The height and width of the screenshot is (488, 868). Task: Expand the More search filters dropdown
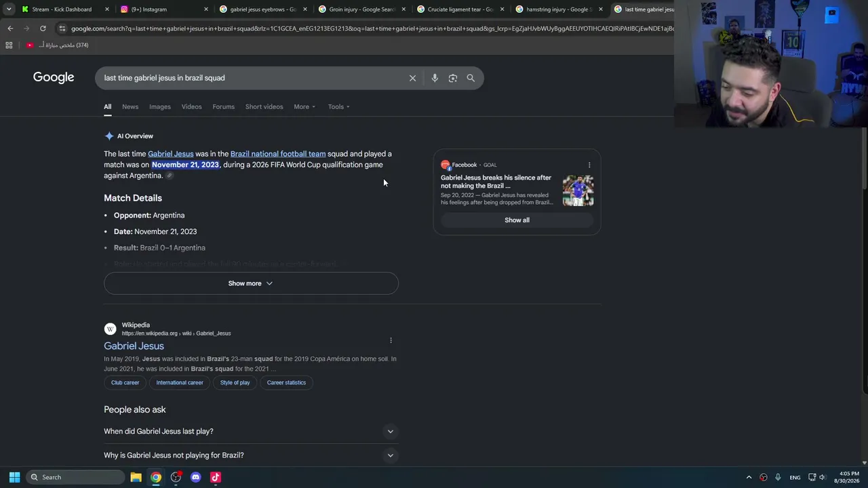[304, 106]
